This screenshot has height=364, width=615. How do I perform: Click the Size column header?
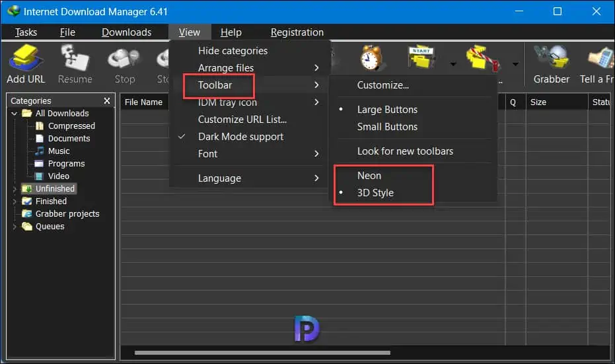pyautogui.click(x=557, y=102)
